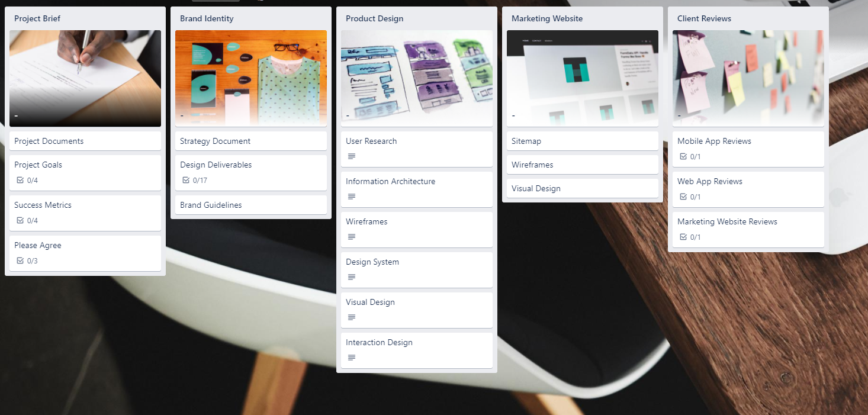Click the checklist icon on Project Goals card
The image size is (868, 415).
[20, 181]
